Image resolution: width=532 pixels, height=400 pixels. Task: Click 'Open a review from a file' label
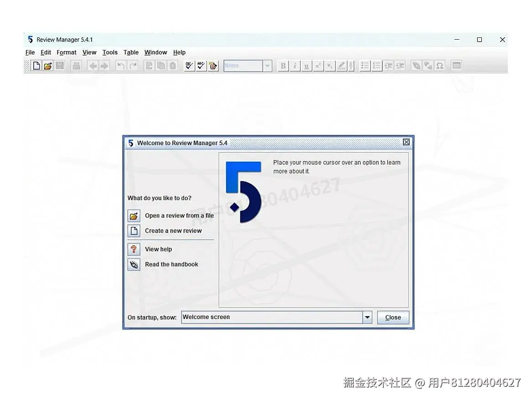click(179, 215)
